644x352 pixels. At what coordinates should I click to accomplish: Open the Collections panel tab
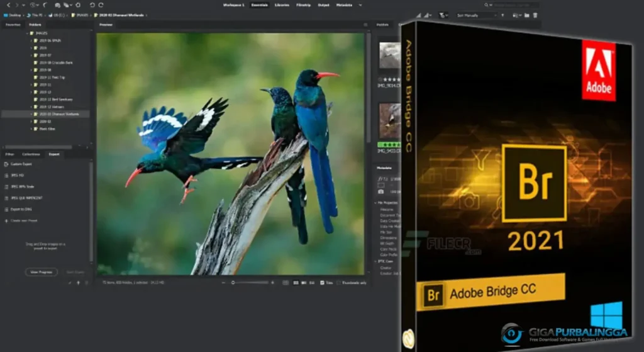coord(31,154)
